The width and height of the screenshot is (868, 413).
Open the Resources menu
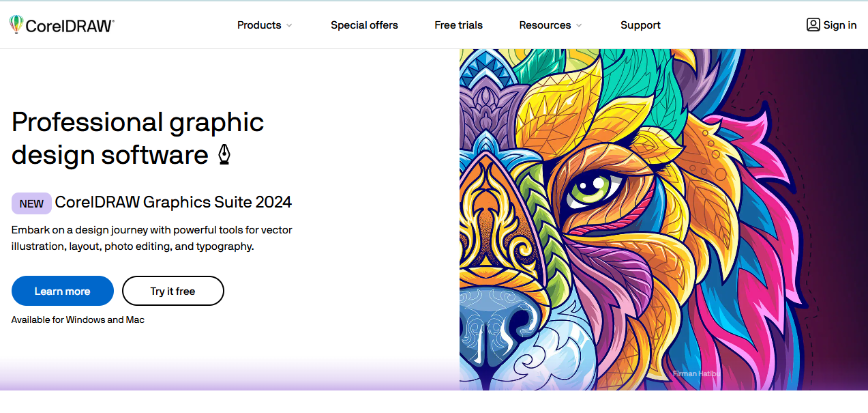(545, 25)
